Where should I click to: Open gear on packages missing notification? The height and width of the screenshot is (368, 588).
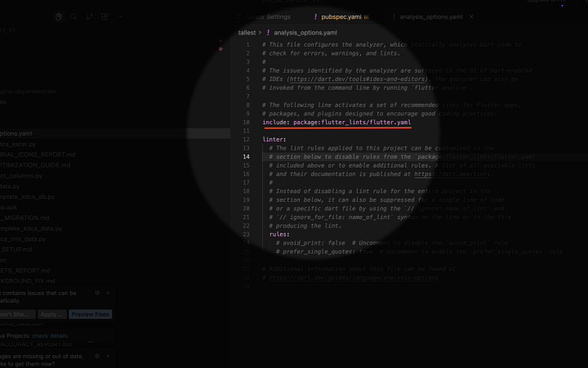pyautogui.click(x=97, y=357)
